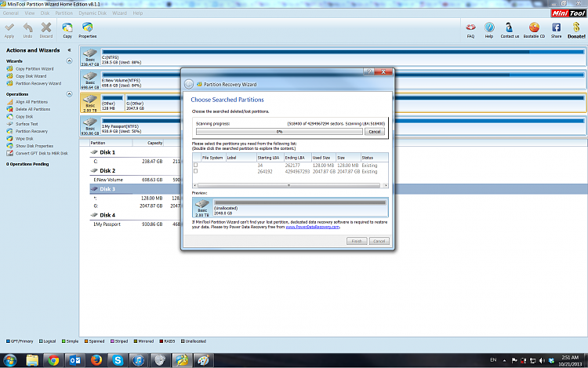This screenshot has height=368, width=588.
Task: Click the Disk 3 drive icon in the disk map
Action: 90,102
